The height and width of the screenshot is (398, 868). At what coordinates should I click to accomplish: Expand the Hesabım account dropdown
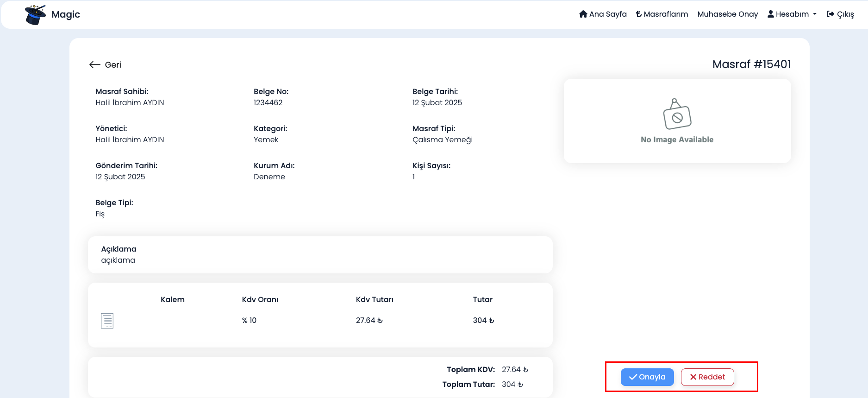[792, 14]
